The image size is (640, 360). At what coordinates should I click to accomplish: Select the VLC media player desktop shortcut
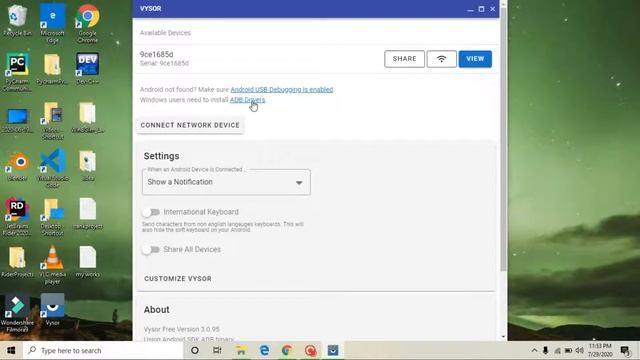coord(52,265)
